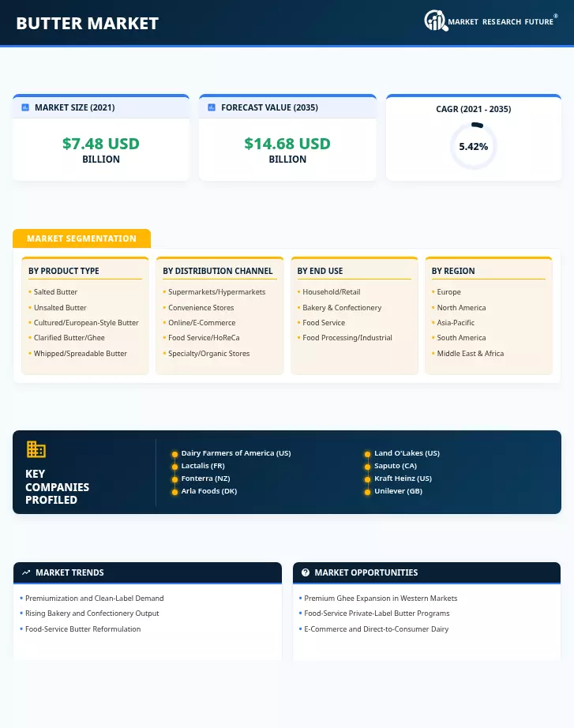Click Premium Ghee Expansion in Western Markets
Screen dimensions: 574x728
(x=381, y=599)
